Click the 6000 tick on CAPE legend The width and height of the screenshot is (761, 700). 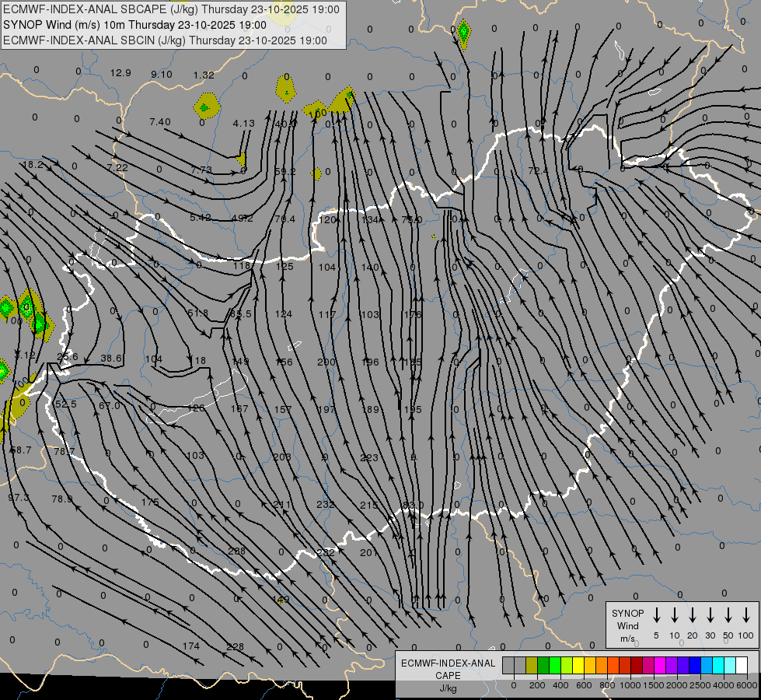[747, 685]
